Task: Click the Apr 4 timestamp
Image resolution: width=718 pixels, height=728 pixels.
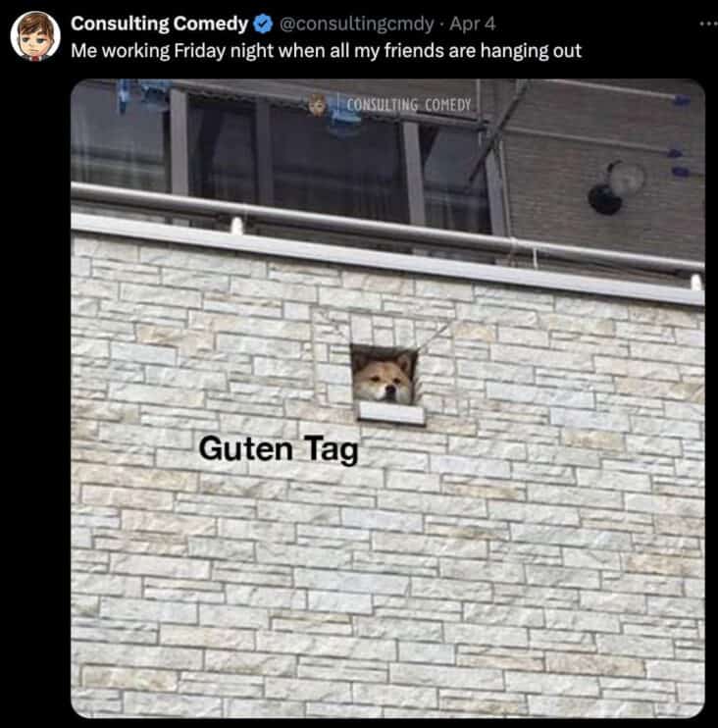Action: 473,24
